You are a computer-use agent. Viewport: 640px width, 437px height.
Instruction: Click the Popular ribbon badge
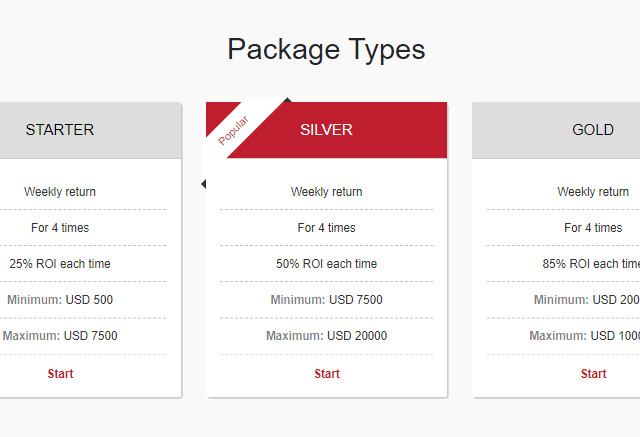(x=233, y=130)
